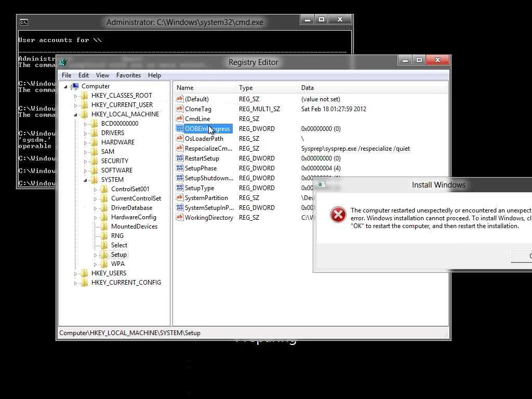Image resolution: width=532 pixels, height=399 pixels.
Task: Select the CloneTag value icon
Action: tap(179, 109)
